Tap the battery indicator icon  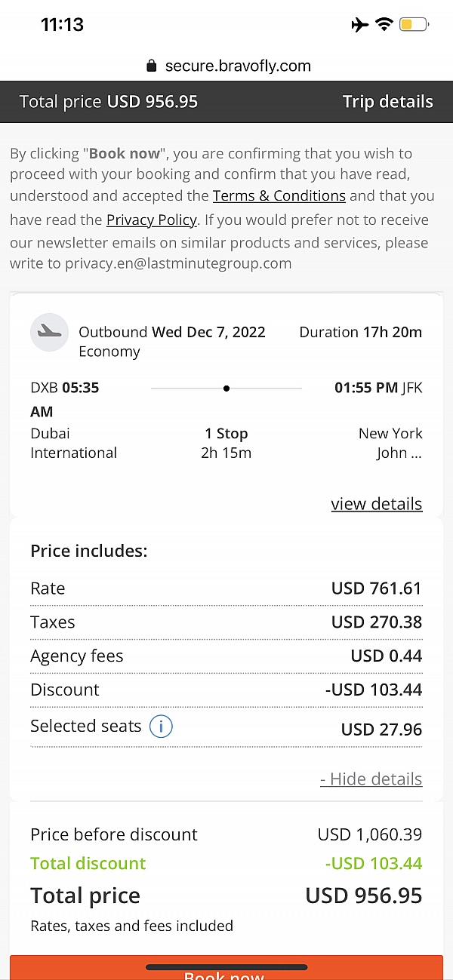coord(414,25)
